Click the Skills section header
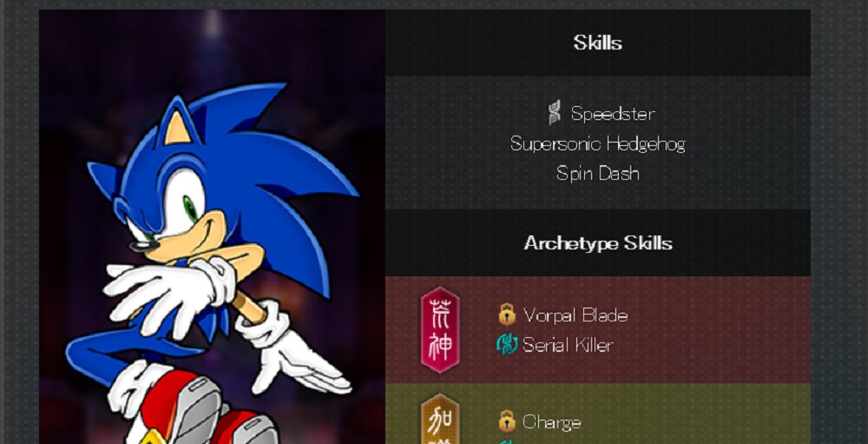868x444 pixels. 598,43
